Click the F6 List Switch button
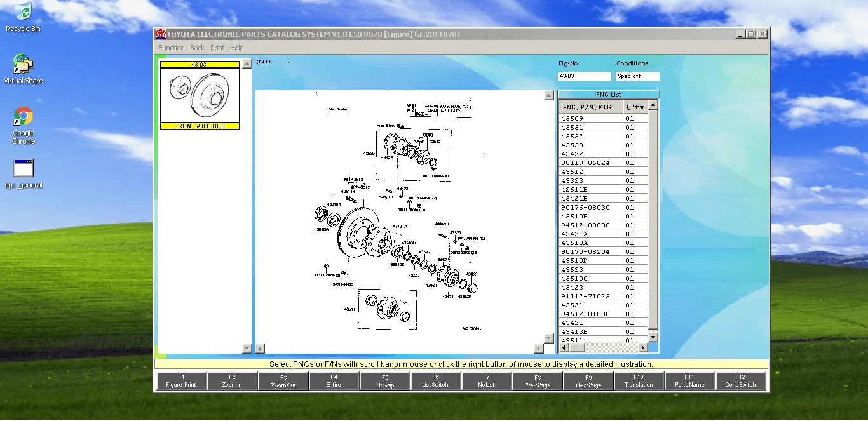This screenshot has width=868, height=421. [x=435, y=381]
